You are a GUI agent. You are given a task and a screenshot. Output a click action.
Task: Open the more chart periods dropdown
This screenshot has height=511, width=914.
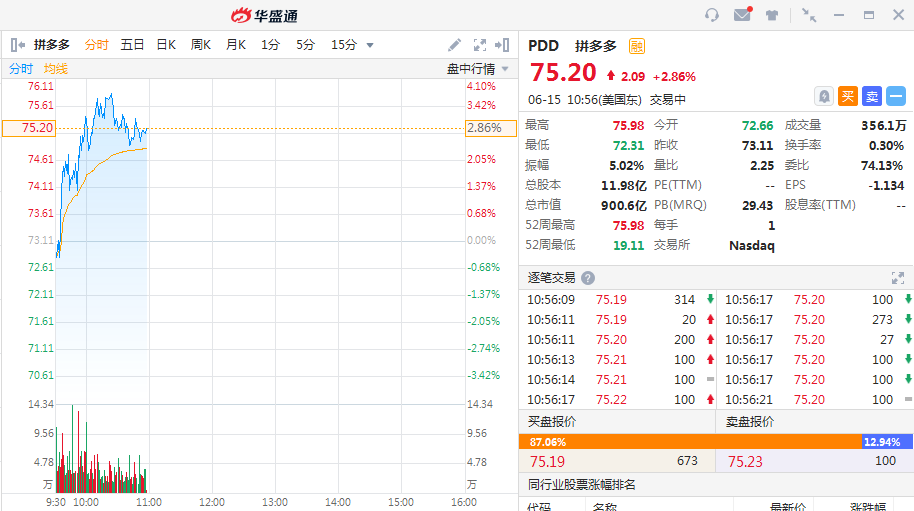pos(370,45)
